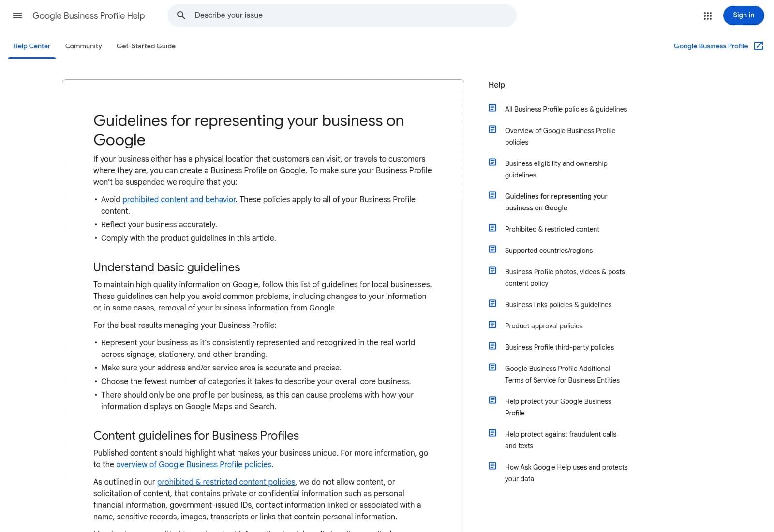Screen dimensions: 774x532
Task: Click the Google Business Profile Help title
Action: point(89,15)
